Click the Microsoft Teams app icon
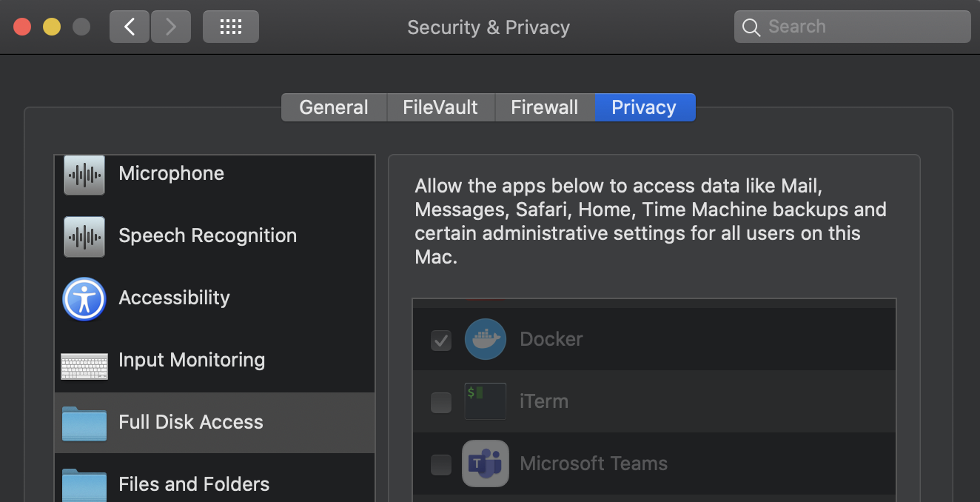 485,463
